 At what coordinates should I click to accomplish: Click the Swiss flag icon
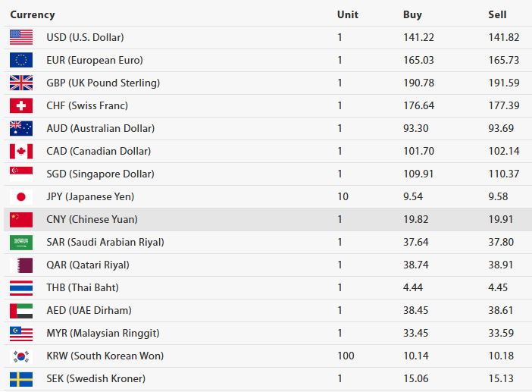pyautogui.click(x=21, y=105)
